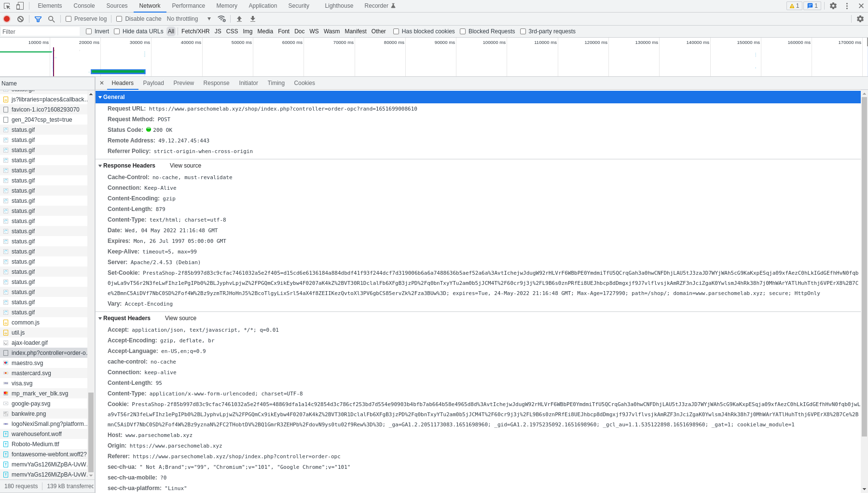Open the Timing tab
This screenshot has width=868, height=493.
(276, 83)
